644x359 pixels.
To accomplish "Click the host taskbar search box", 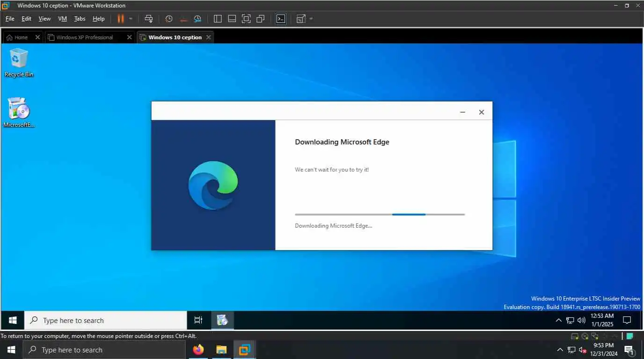I will click(x=104, y=350).
